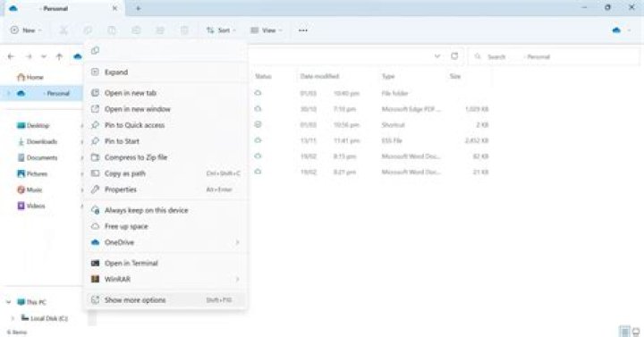Open recent locations dropdown chevron

pos(44,56)
